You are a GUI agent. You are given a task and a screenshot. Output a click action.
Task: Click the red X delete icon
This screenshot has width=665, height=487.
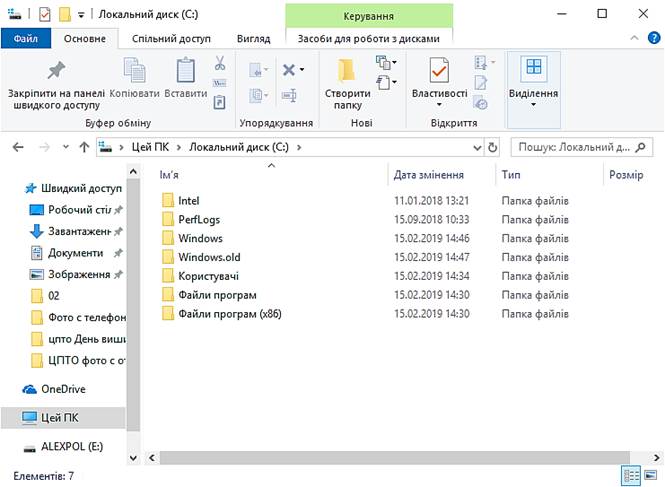pyautogui.click(x=289, y=70)
